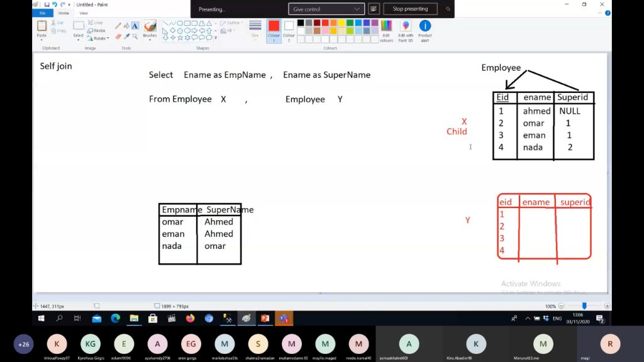
Task: Click the zoom out minus button
Action: [x=562, y=306]
